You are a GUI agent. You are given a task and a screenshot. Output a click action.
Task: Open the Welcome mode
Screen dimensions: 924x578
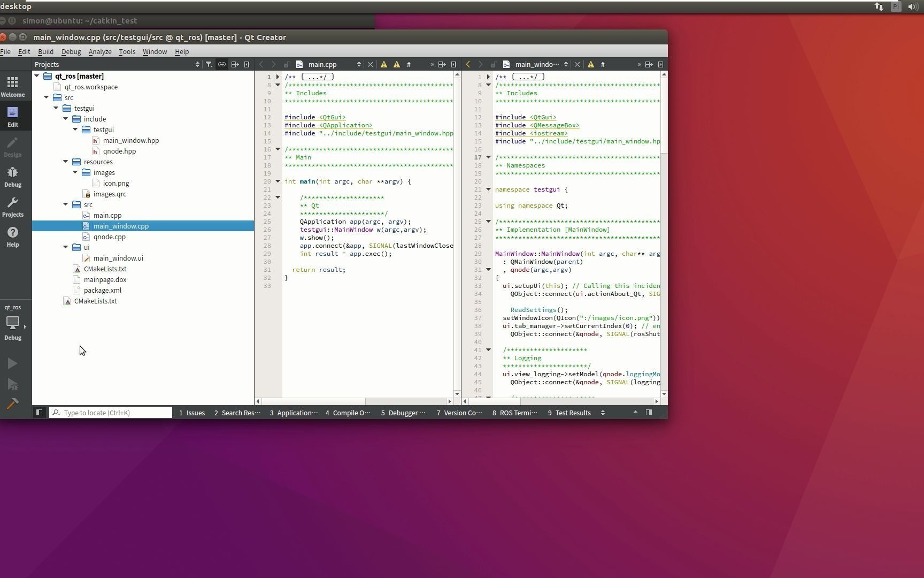[x=13, y=86]
